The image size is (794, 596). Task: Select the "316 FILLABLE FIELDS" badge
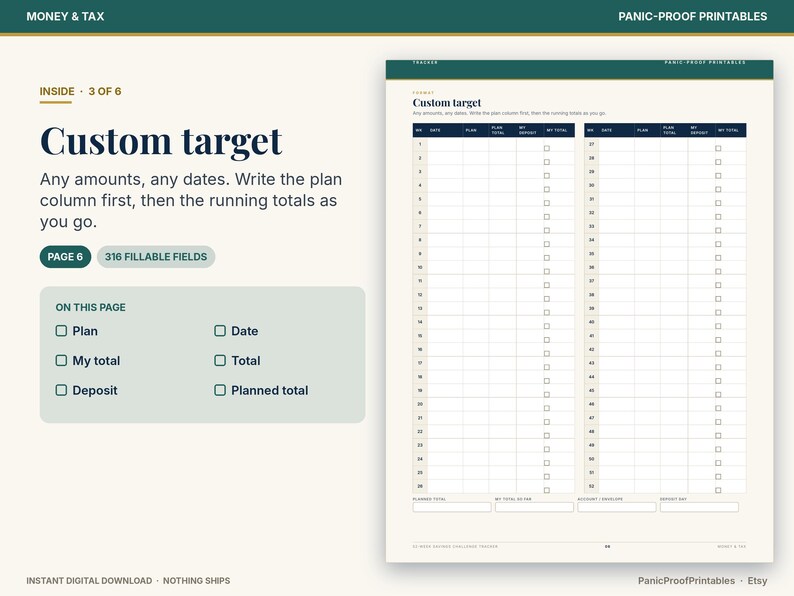[x=156, y=257]
